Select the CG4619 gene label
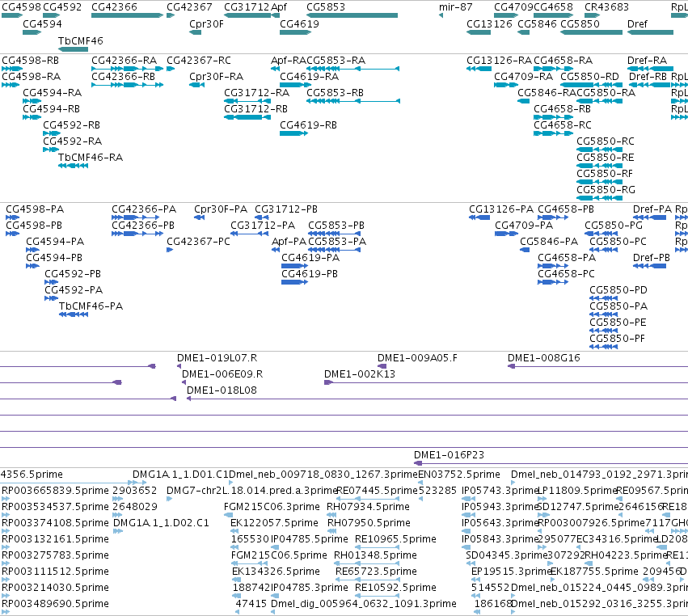Viewport: 688px width, 616px height. click(299, 24)
